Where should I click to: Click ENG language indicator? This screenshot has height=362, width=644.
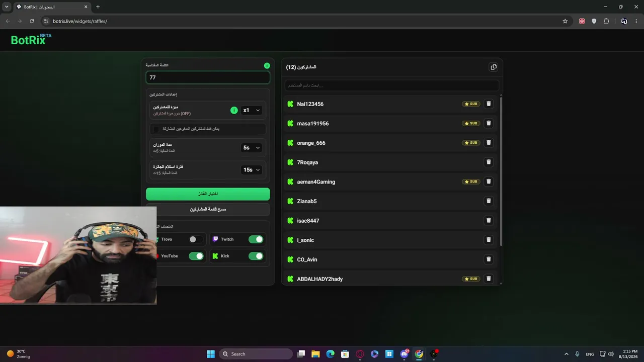tap(590, 354)
